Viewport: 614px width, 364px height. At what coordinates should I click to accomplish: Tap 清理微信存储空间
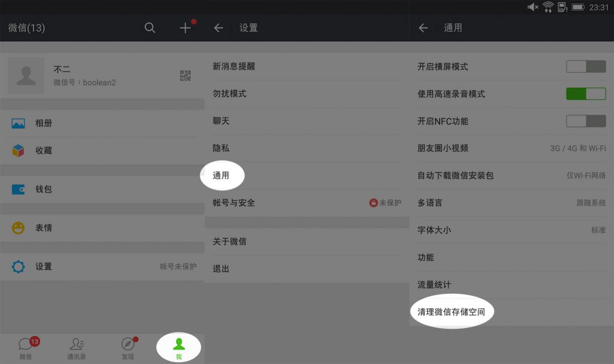pyautogui.click(x=512, y=312)
